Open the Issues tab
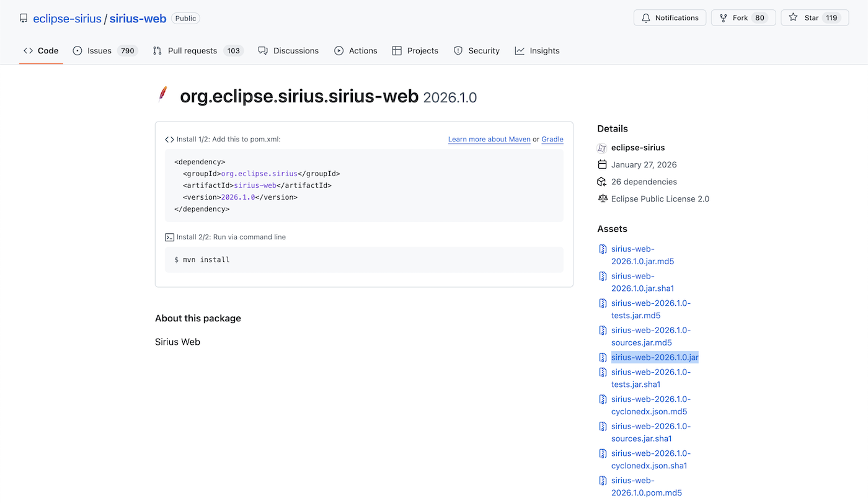This screenshot has height=503, width=868. pos(105,51)
